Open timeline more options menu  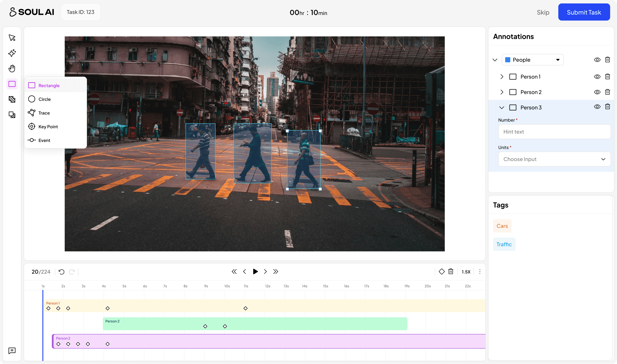(480, 272)
